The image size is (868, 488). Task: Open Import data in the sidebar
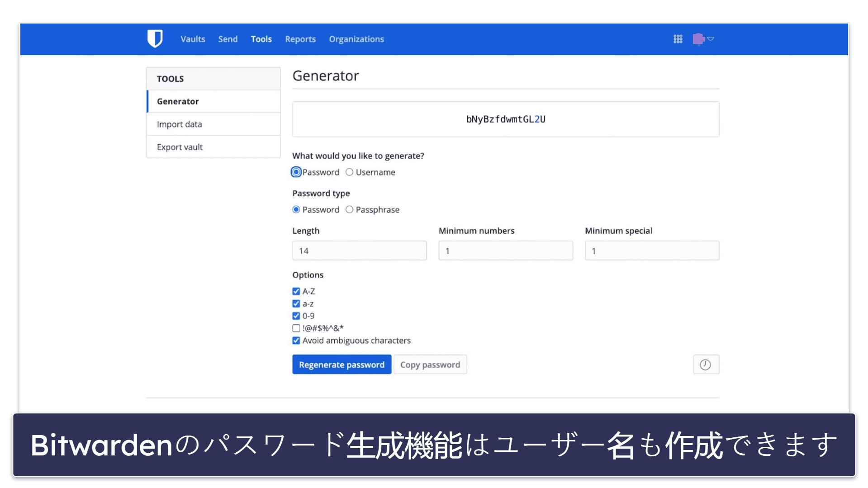click(x=213, y=124)
